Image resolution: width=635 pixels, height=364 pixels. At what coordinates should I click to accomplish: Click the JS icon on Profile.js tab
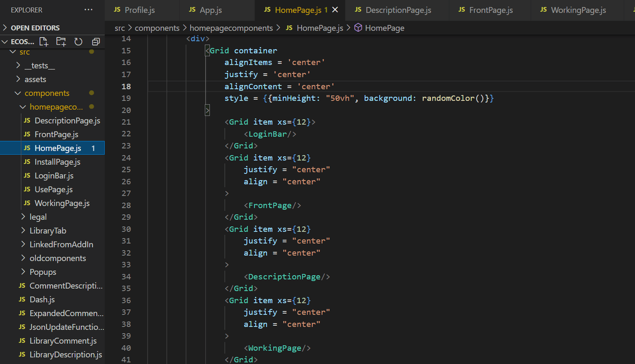coord(117,10)
